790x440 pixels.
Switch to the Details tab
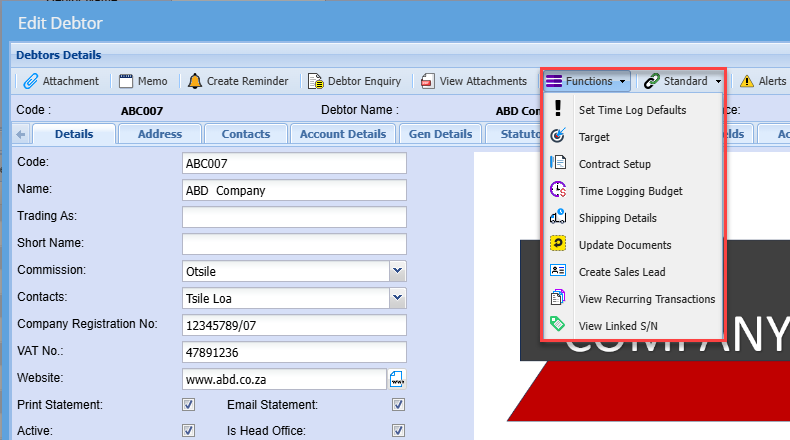tap(74, 134)
